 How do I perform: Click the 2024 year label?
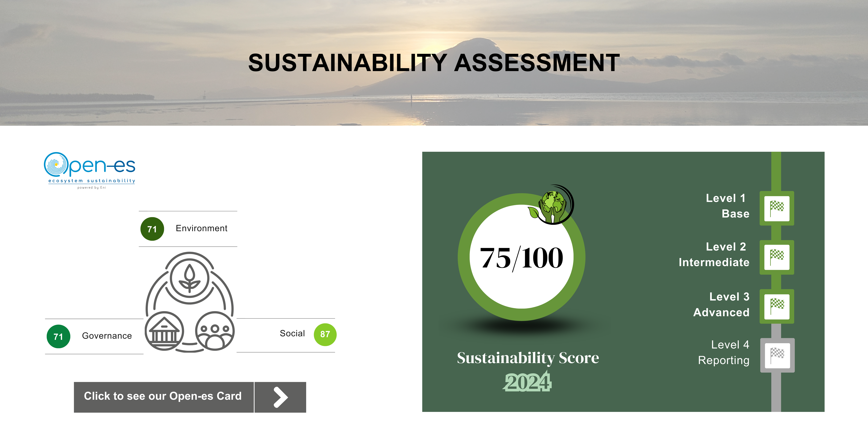528,382
